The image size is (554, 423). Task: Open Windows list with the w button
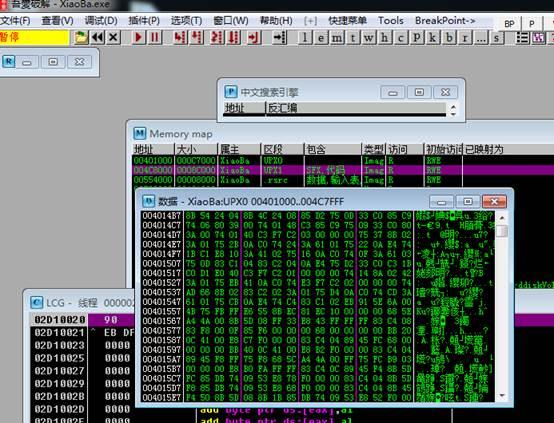[x=369, y=37]
